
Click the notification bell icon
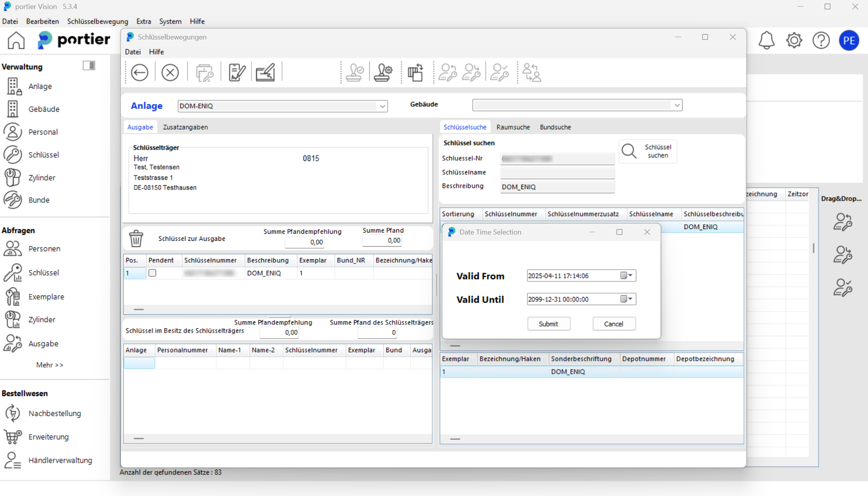coord(766,40)
